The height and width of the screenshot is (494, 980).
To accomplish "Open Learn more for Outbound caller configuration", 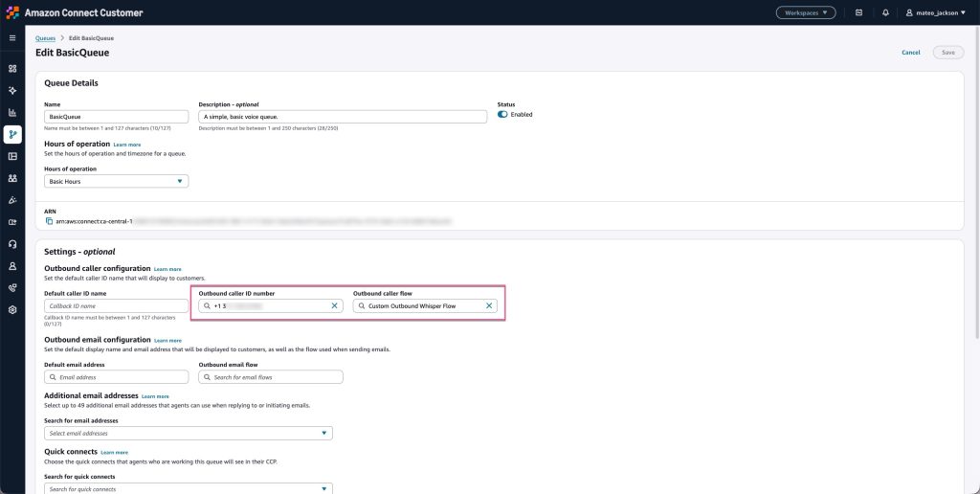I will 167,269.
